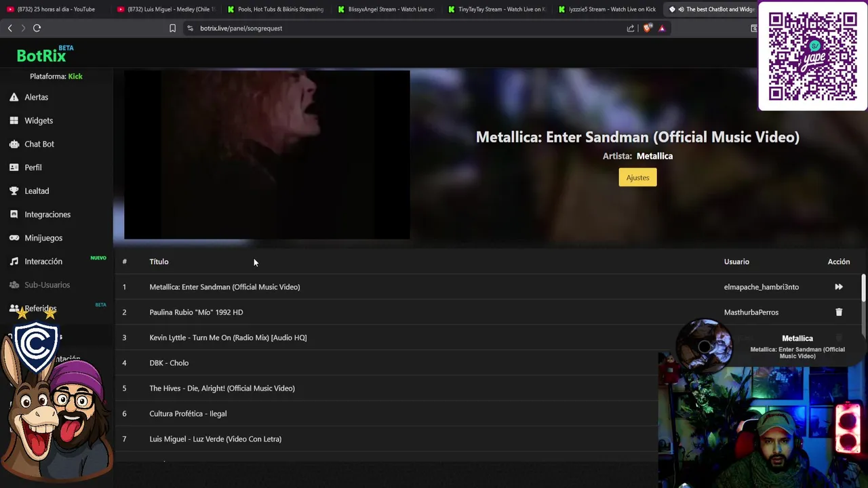Image resolution: width=868 pixels, height=488 pixels.
Task: Click the browser forward arrow
Action: [x=23, y=28]
